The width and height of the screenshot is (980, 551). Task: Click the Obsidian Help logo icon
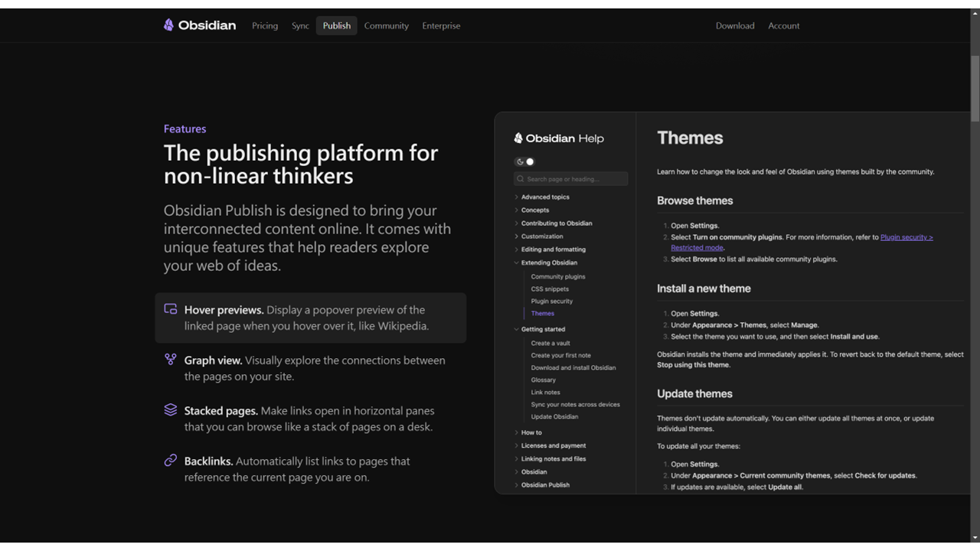pos(518,139)
